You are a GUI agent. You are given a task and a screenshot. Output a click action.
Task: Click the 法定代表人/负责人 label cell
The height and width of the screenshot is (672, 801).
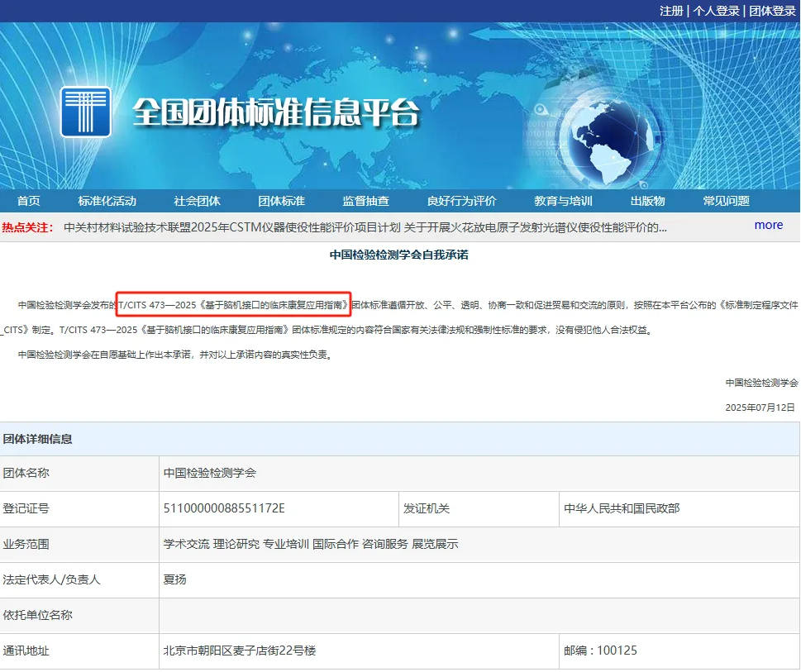[x=79, y=580]
